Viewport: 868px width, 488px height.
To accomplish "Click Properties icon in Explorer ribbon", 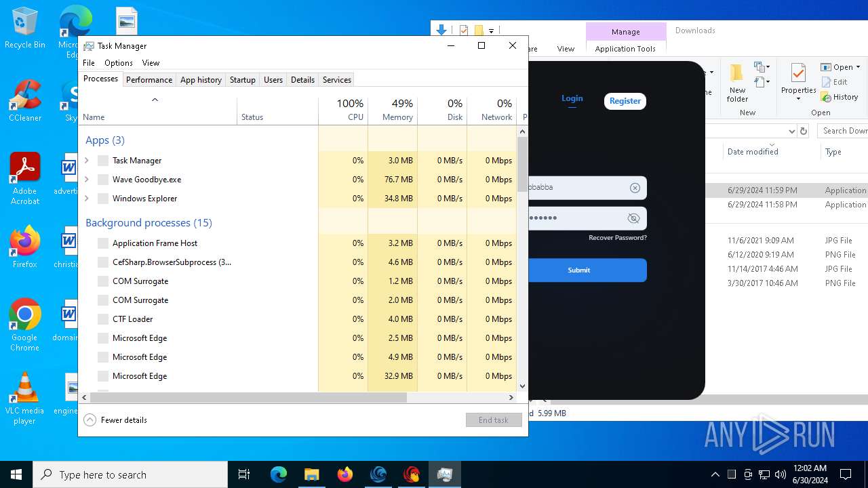I will click(798, 83).
